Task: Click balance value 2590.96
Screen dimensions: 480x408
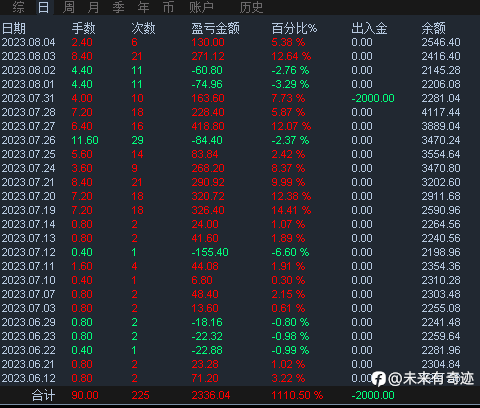Action: pos(441,210)
